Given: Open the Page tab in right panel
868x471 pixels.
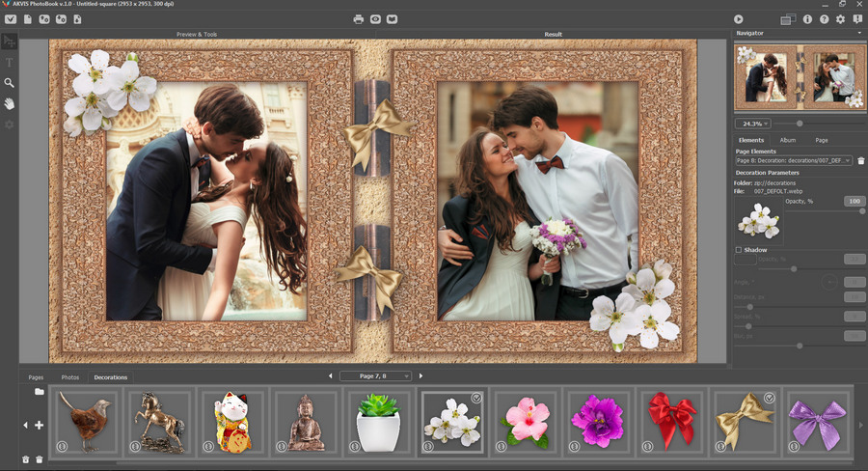Looking at the screenshot, I should [822, 140].
